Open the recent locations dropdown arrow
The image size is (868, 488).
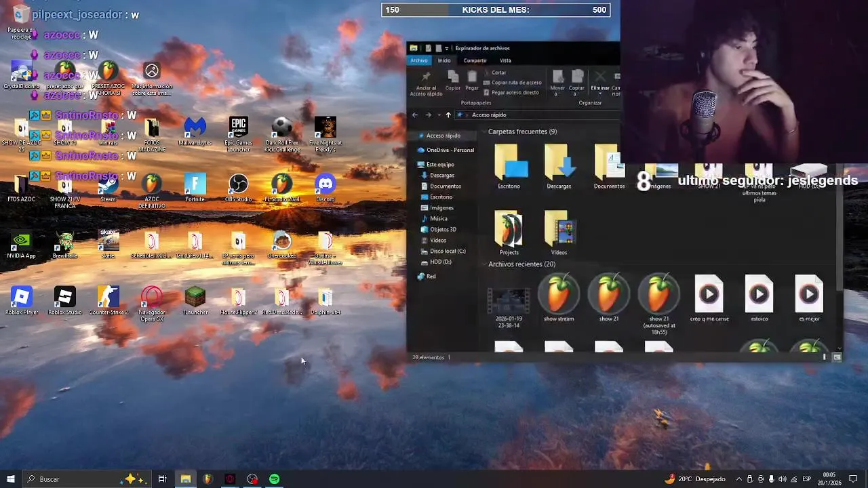pos(439,115)
